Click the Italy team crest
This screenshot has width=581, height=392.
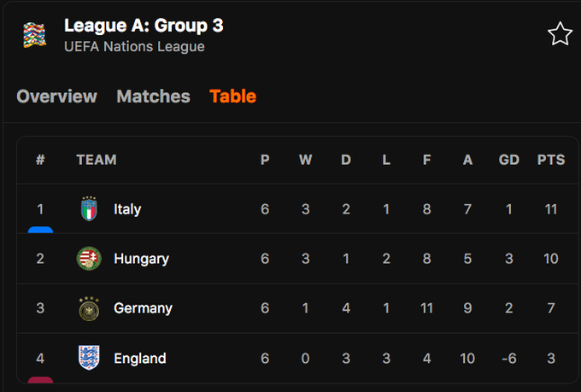[89, 209]
